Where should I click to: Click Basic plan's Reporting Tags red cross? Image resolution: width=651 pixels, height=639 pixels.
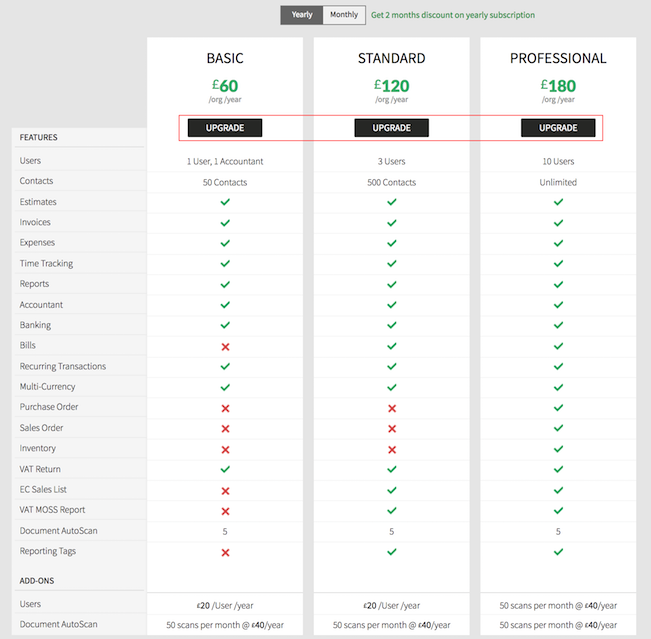tap(225, 552)
